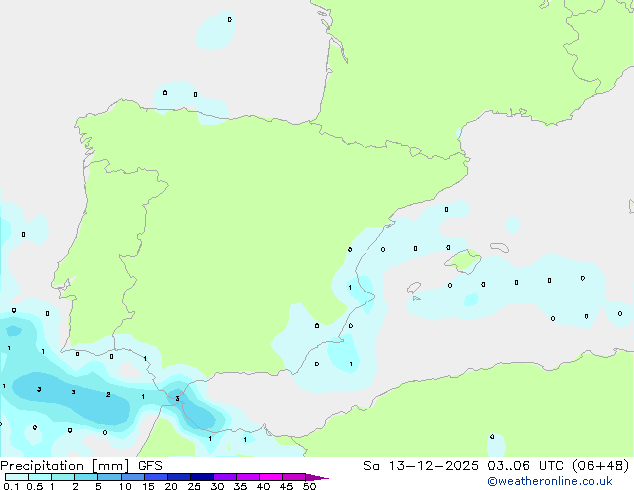Image resolution: width=634 pixels, height=490 pixels.
Task: Select the purple legend swatch between 30 and 35
Action: (225, 477)
